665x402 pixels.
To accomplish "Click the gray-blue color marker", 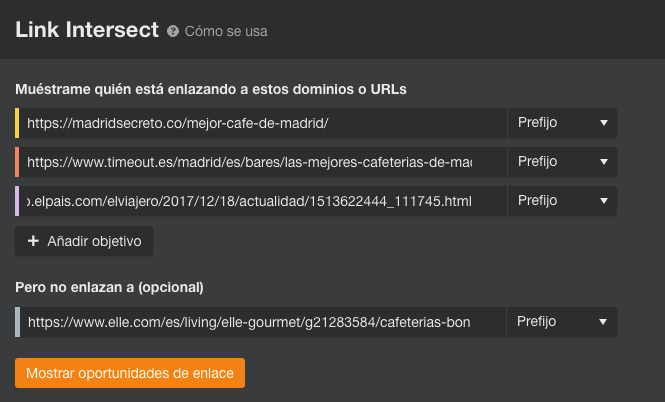I will click(x=18, y=322).
